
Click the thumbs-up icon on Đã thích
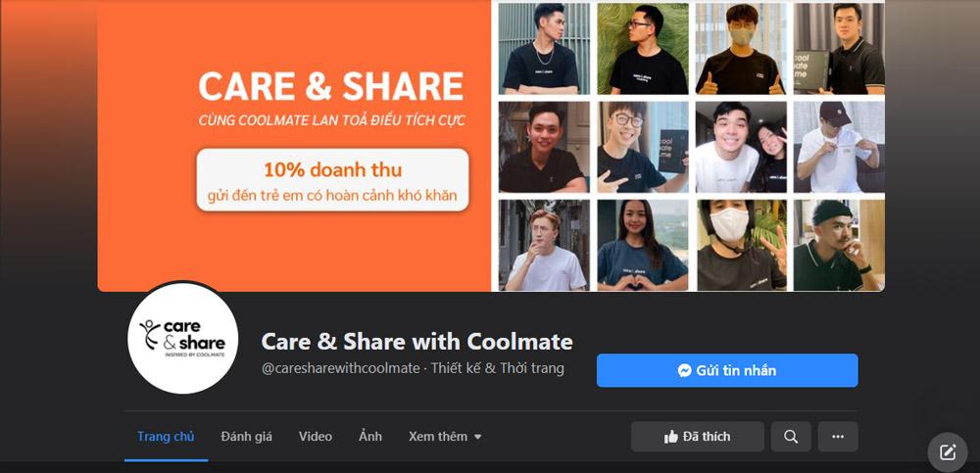click(671, 437)
